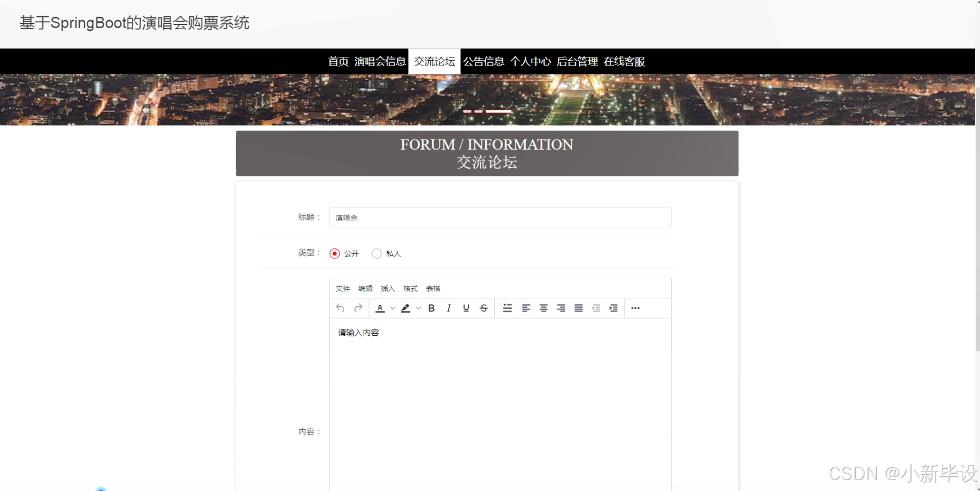980x491 pixels.
Task: Click inside the 标题 title input field
Action: (x=500, y=217)
